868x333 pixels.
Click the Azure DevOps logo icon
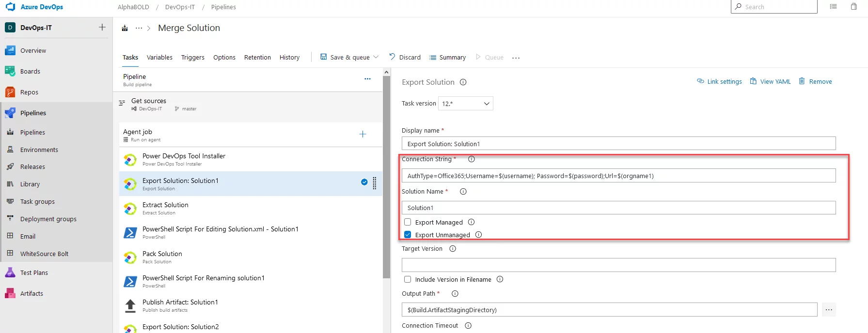(x=10, y=7)
